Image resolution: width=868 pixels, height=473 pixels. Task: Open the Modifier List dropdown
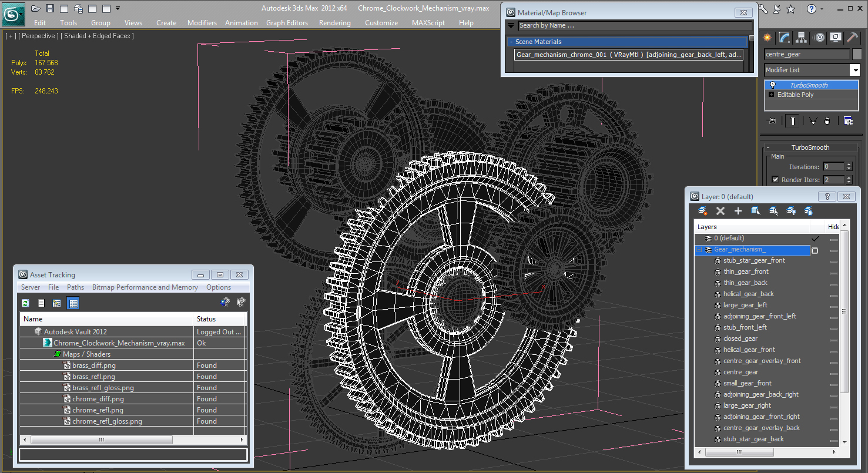point(855,70)
